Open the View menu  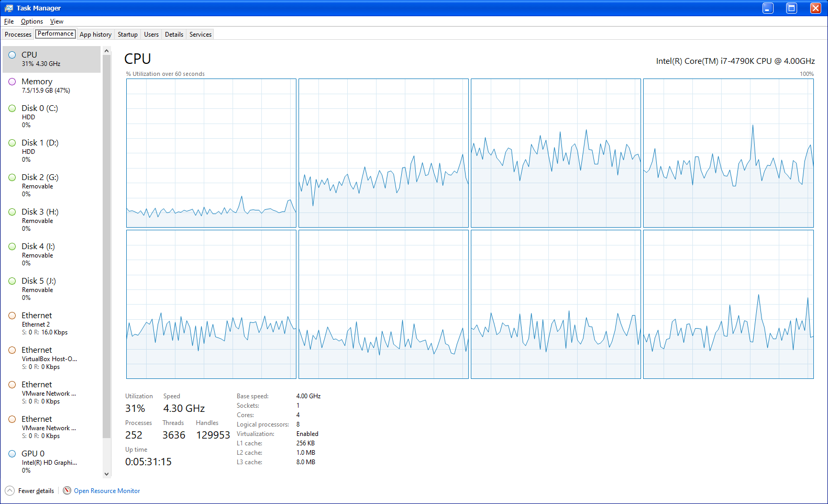tap(57, 21)
